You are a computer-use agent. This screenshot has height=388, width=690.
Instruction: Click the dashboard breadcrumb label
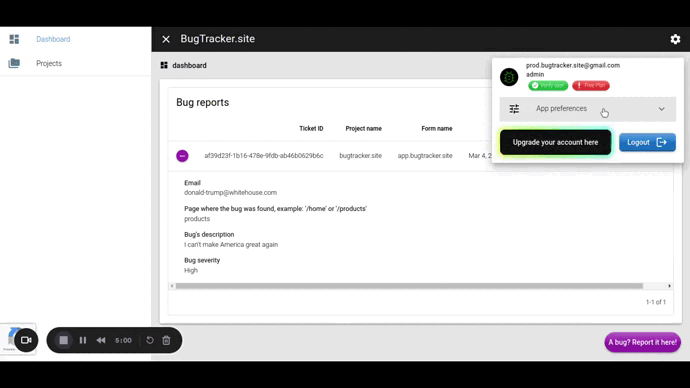(189, 65)
